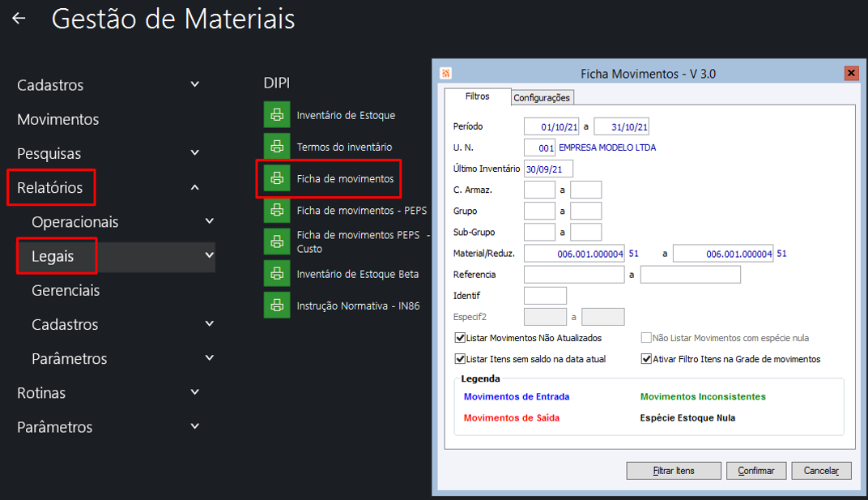Click the second Referencia input field

691,275
